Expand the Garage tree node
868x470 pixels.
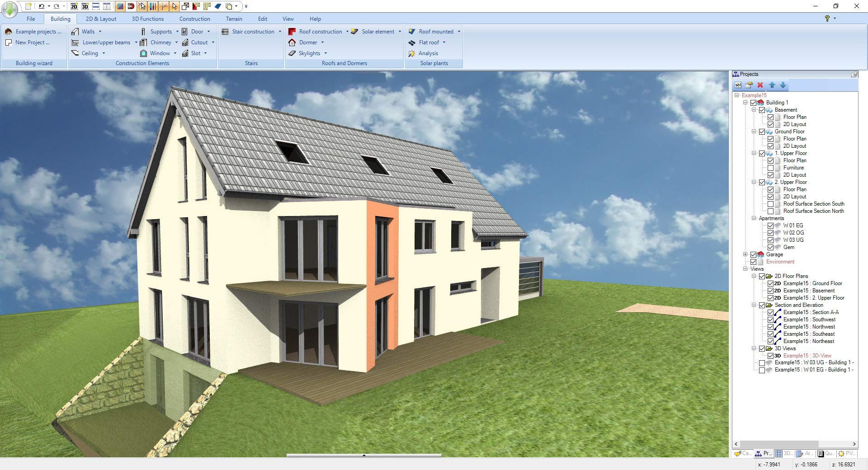click(x=745, y=254)
